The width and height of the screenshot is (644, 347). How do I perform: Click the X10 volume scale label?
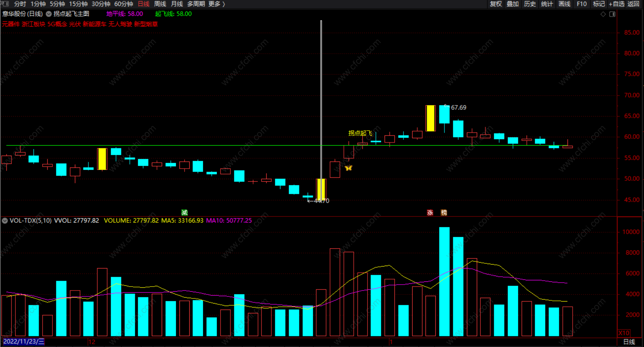coord(624,333)
